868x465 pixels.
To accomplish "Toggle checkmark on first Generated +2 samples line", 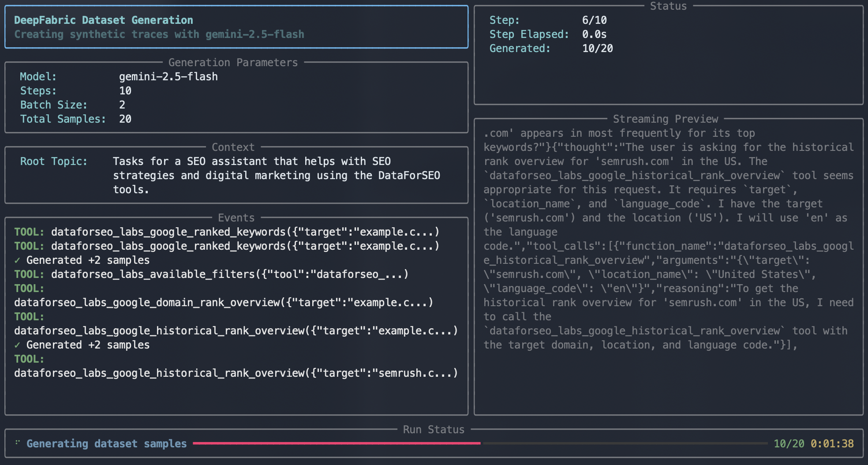I will (18, 260).
